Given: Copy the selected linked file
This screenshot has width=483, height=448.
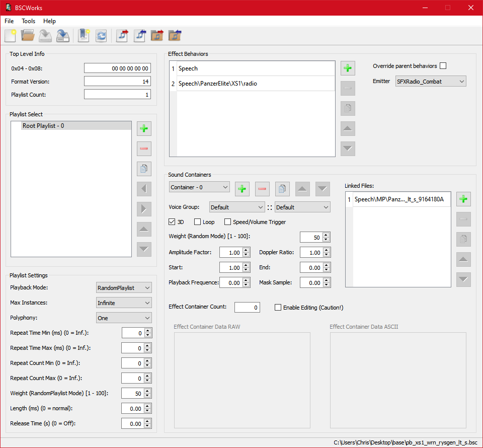Looking at the screenshot, I should (463, 240).
